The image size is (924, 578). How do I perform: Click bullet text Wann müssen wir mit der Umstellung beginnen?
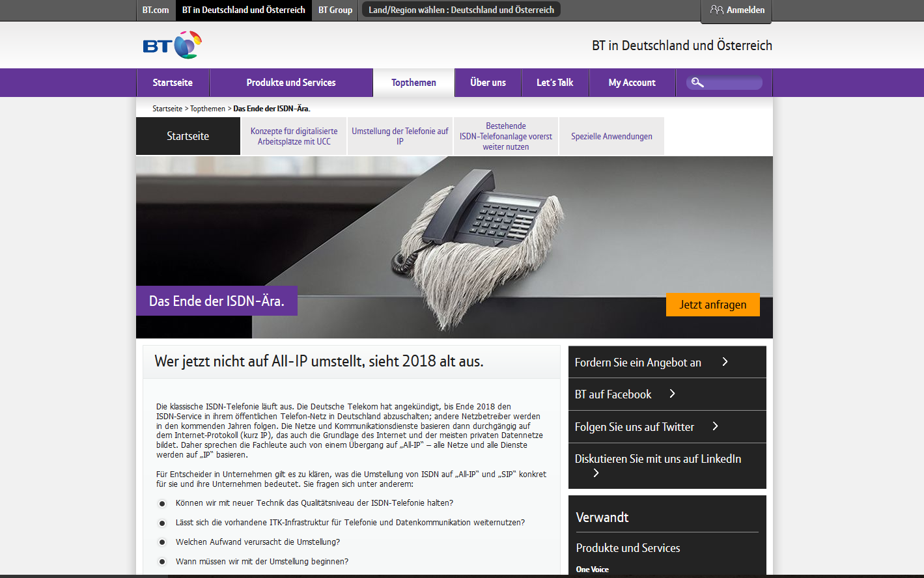click(262, 562)
